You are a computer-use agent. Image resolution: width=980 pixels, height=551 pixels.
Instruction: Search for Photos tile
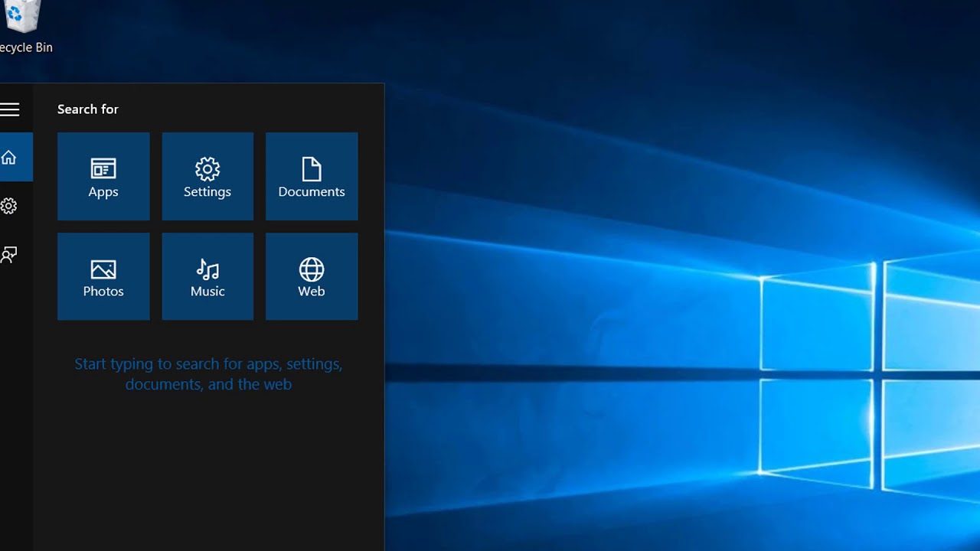click(x=103, y=276)
